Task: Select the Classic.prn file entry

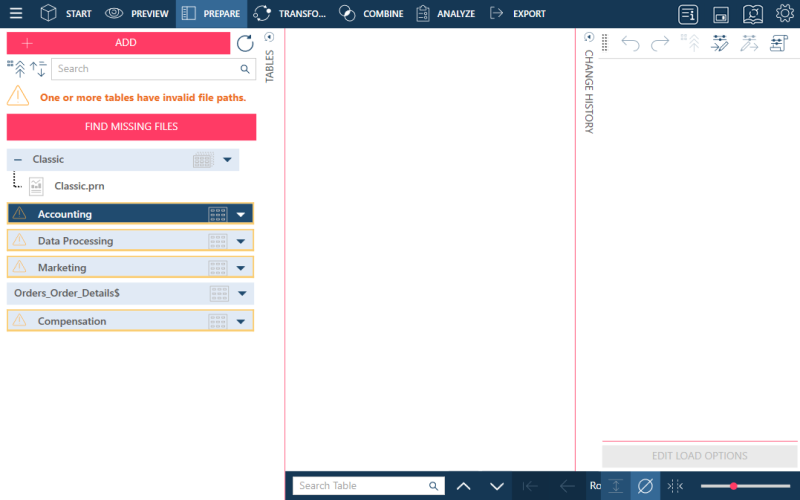Action: coord(80,186)
